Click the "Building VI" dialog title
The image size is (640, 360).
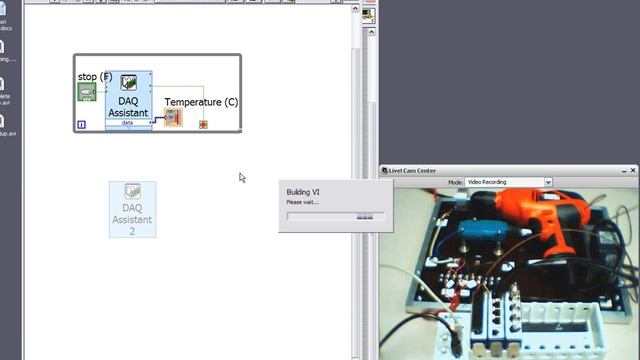click(x=303, y=192)
